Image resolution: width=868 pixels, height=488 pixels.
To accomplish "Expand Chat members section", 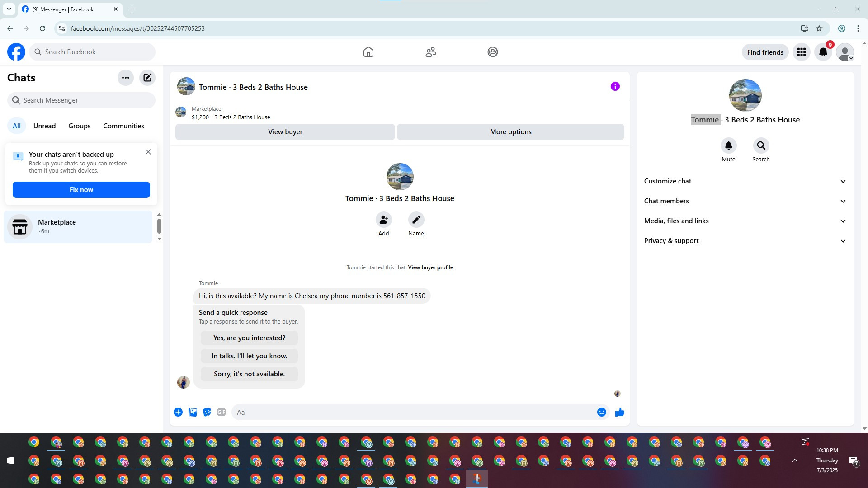I will click(745, 201).
